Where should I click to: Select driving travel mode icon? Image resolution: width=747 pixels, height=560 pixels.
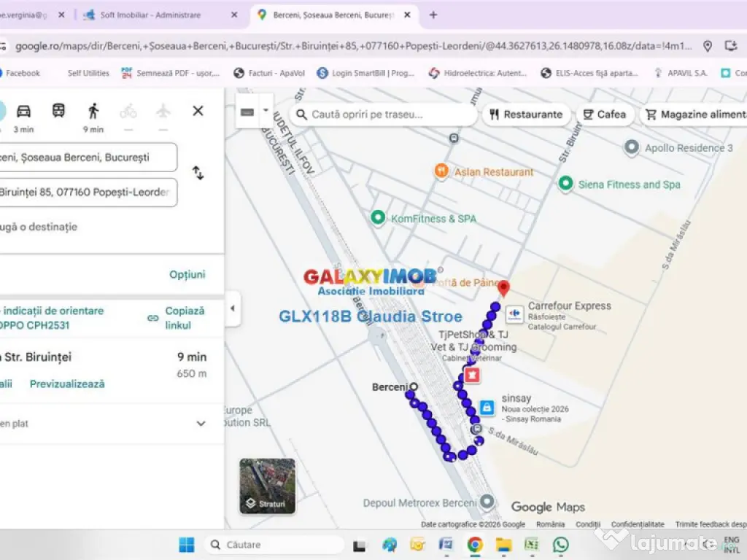pyautogui.click(x=23, y=111)
